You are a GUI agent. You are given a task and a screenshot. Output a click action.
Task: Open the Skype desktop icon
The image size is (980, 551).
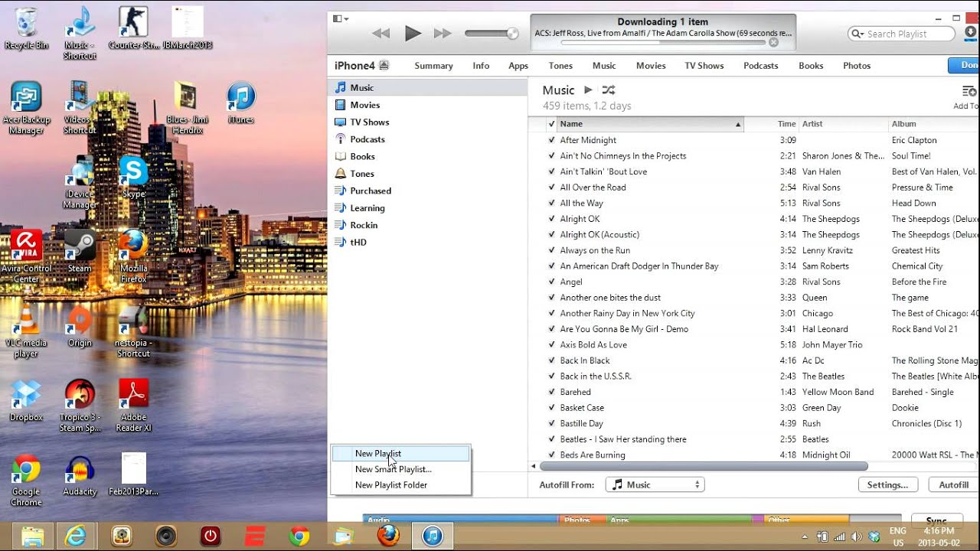[x=133, y=178]
